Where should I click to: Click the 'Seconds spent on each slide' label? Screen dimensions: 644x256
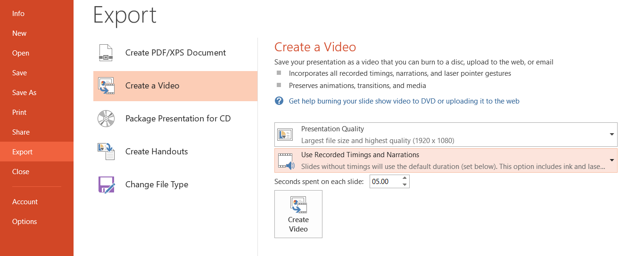click(x=319, y=181)
